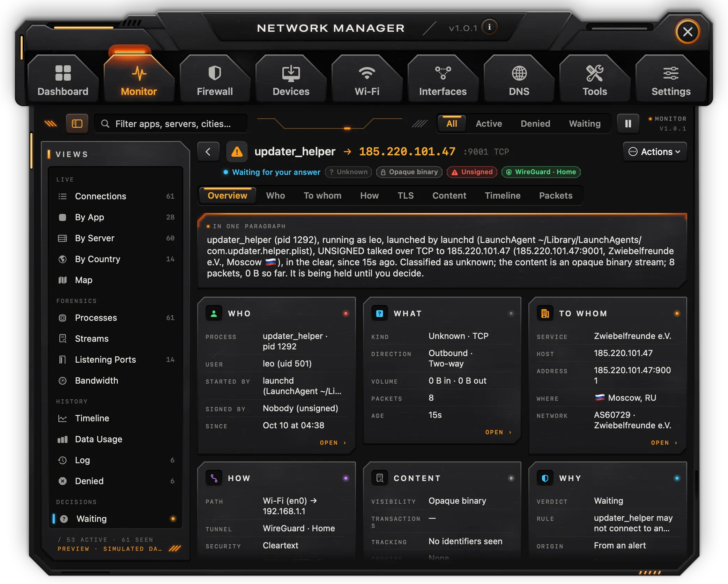The image size is (728, 584).
Task: Click the HOW card route icon
Action: coord(214,478)
